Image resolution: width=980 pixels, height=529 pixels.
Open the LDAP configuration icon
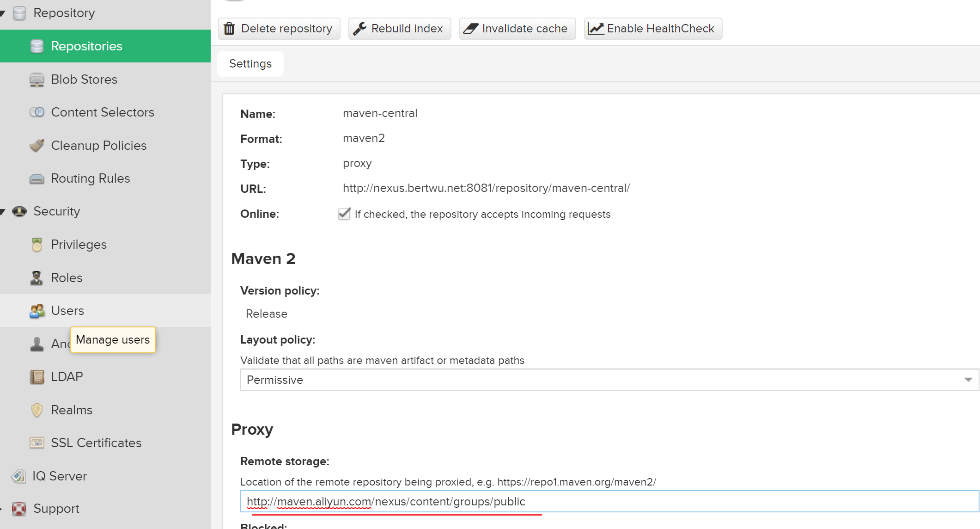(x=37, y=376)
